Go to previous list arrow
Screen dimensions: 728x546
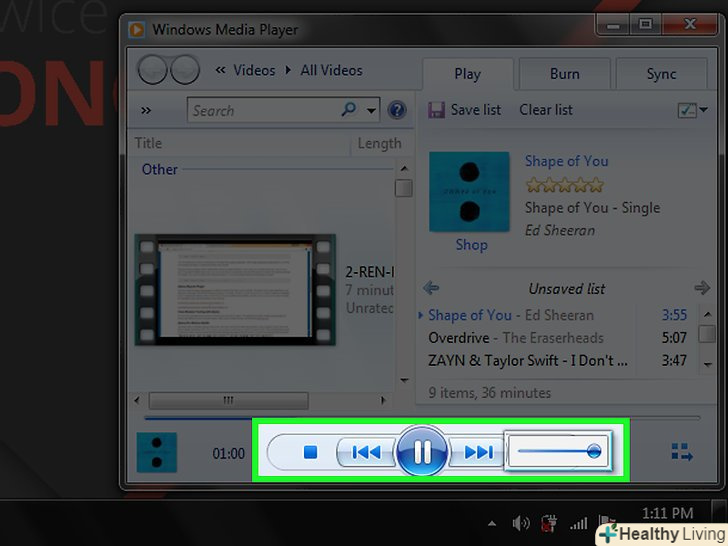point(431,288)
